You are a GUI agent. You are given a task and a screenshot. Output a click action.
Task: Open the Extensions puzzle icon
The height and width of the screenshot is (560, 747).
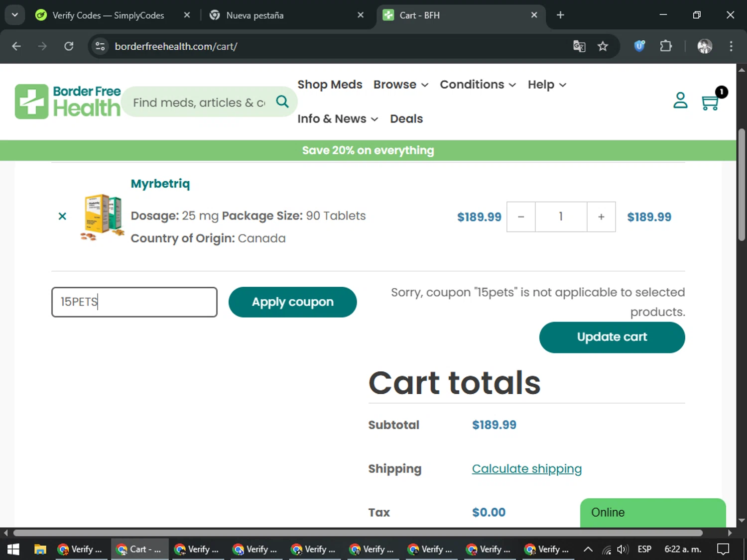(666, 46)
